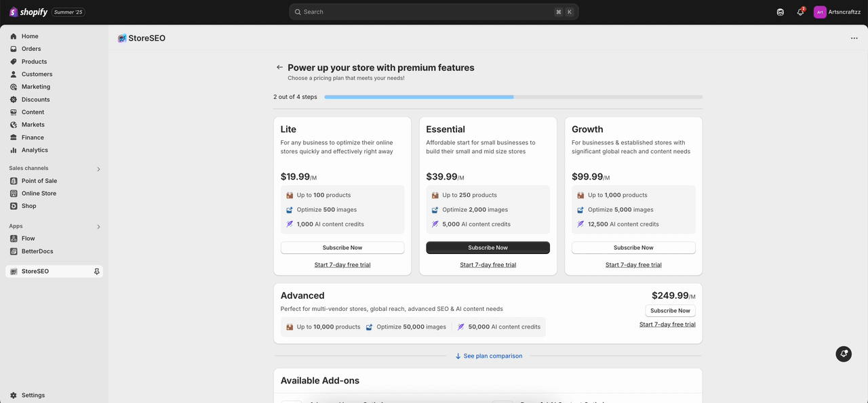Click the Analytics chart icon

14,150
